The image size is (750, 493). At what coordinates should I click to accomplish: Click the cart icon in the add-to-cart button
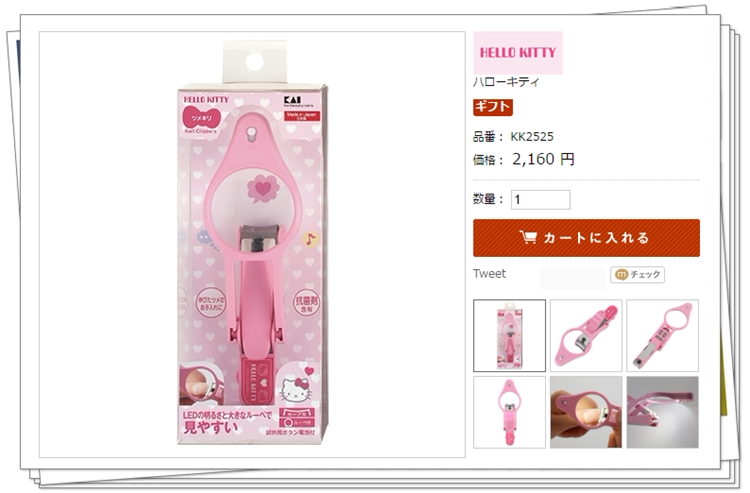529,237
